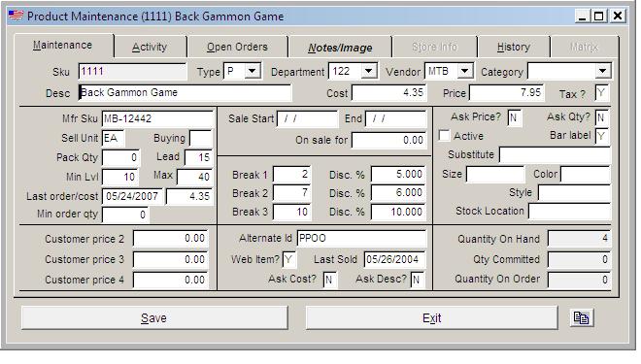Click the Exit button
Image resolution: width=641 pixels, height=364 pixels.
point(431,317)
